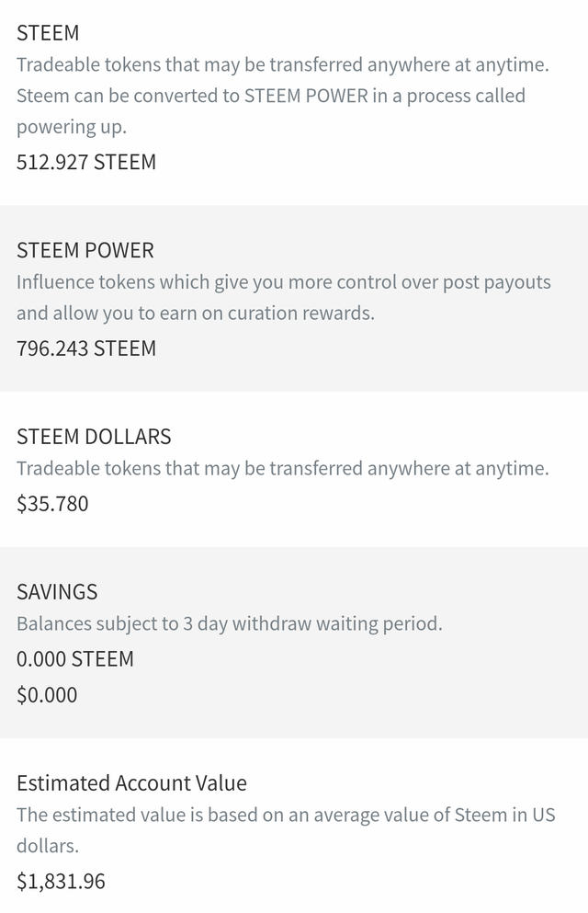Click the 'Steem can be converted to STEEM POWER' line
Viewport: 588px width, 913px height.
click(271, 96)
